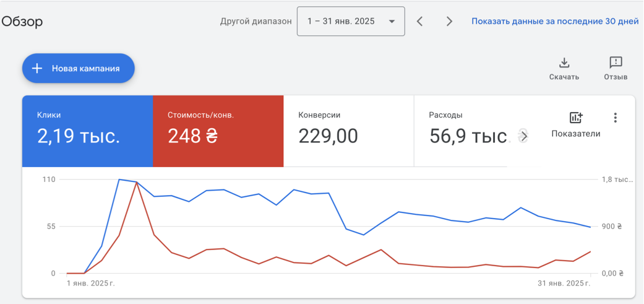Click Показать данные за последние 30 дней link
The width and height of the screenshot is (644, 304).
pyautogui.click(x=555, y=22)
